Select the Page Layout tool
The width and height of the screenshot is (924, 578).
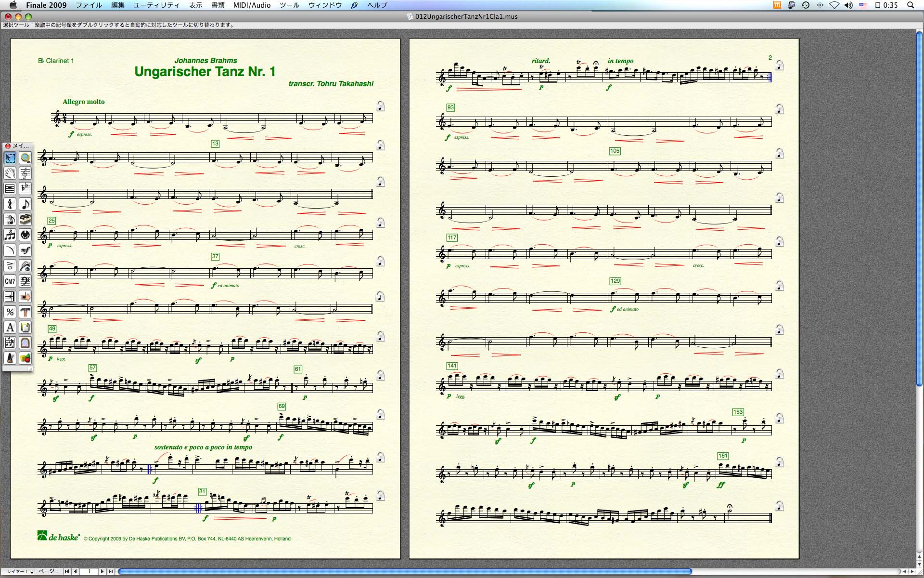[26, 328]
